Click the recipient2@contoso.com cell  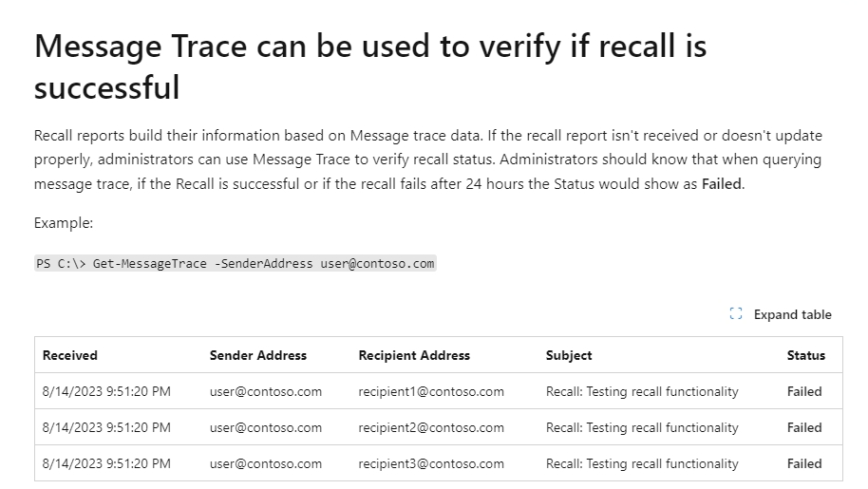click(x=431, y=427)
